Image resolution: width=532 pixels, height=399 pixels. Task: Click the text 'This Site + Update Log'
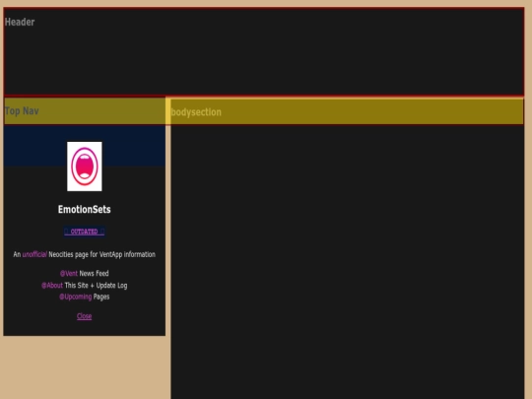coord(96,286)
